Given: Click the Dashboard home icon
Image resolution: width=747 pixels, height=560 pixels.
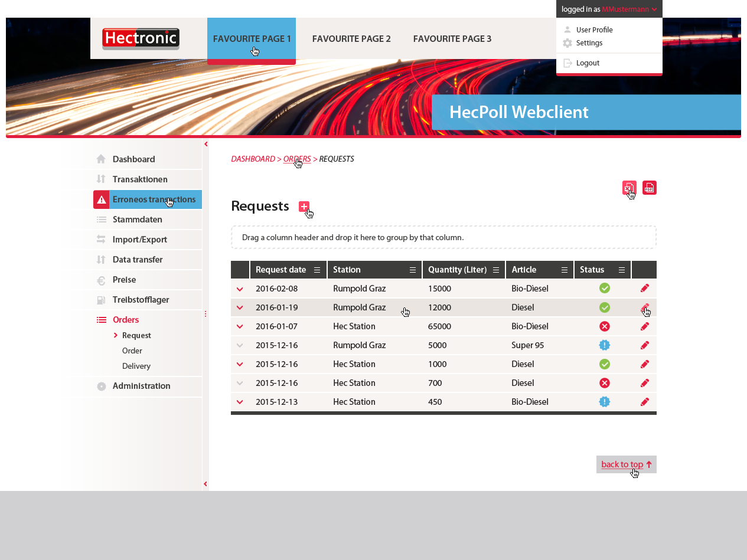Looking at the screenshot, I should 101,159.
